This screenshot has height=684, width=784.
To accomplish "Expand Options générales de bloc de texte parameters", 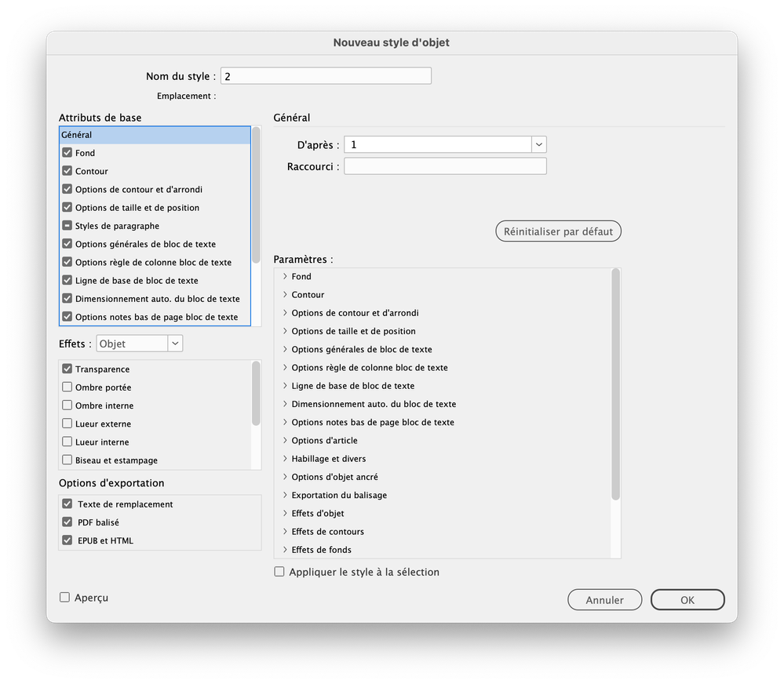I will tap(285, 349).
